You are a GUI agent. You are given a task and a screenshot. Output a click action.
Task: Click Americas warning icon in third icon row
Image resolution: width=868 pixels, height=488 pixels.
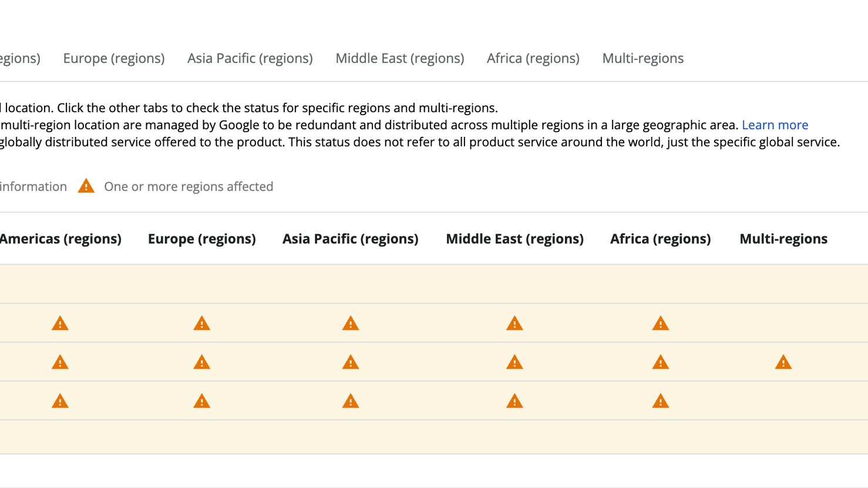(x=60, y=401)
